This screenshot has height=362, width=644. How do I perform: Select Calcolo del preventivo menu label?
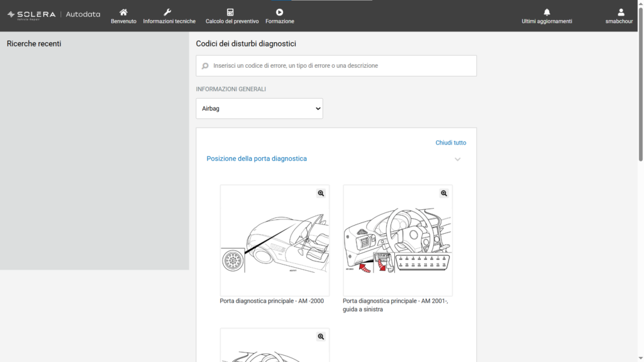(232, 21)
